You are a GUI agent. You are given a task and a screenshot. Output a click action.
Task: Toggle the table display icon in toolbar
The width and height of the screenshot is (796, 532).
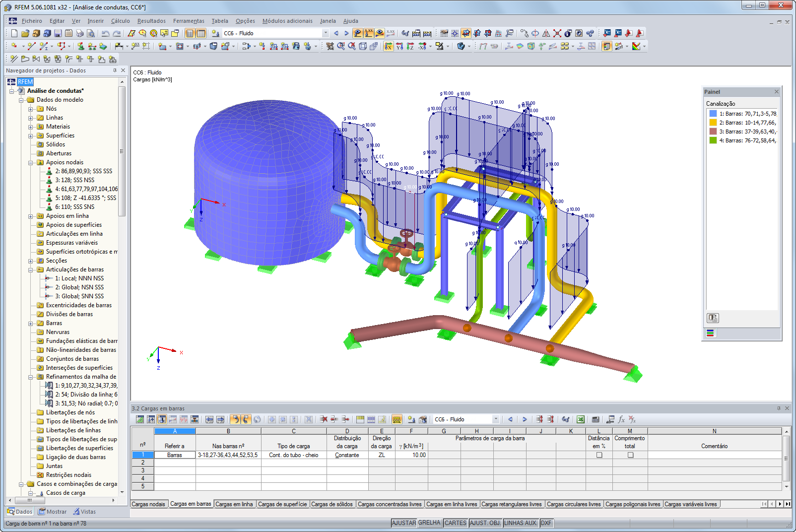click(x=201, y=33)
